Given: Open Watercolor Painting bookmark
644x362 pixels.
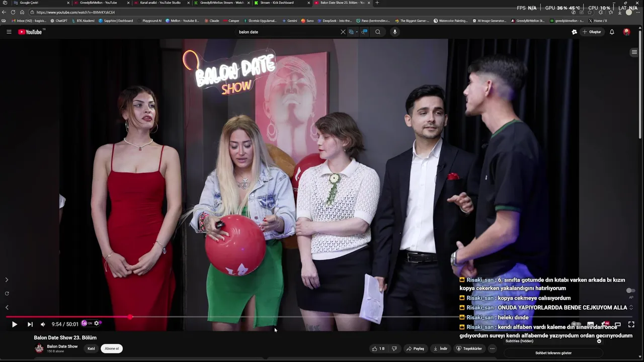Looking at the screenshot, I should tap(451, 21).
